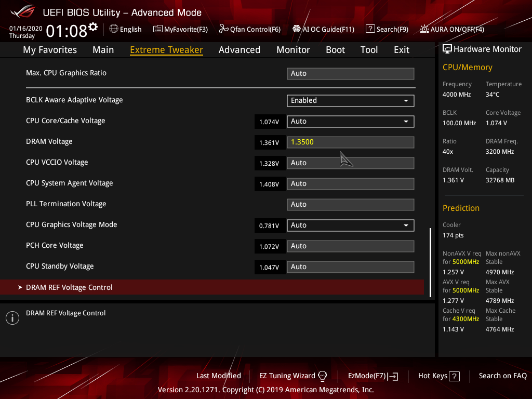Viewport: 532px width, 399px height.
Task: Click the EZ Tuning Wizard lightbulb icon
Action: pos(322,376)
